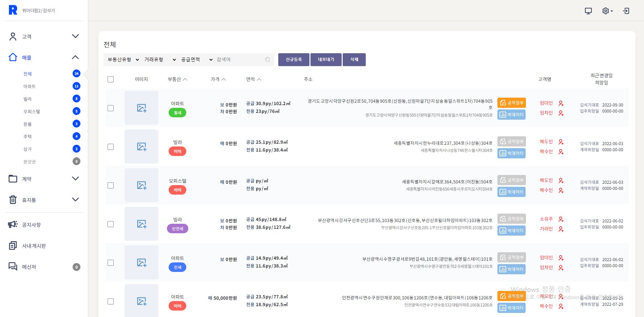Check the first 아파트 월세 listing checkbox
Screen dimensions: 644x317
click(x=111, y=108)
